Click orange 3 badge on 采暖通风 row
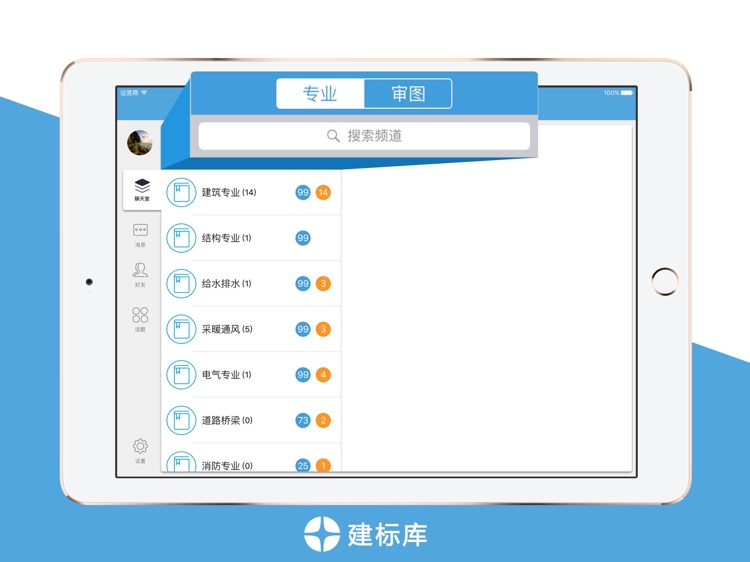Image resolution: width=750 pixels, height=562 pixels. pyautogui.click(x=323, y=329)
